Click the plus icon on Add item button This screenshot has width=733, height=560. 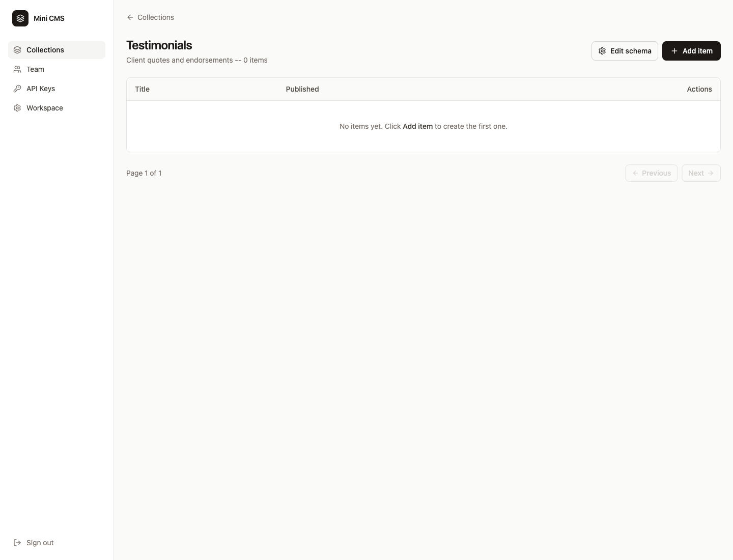673,51
